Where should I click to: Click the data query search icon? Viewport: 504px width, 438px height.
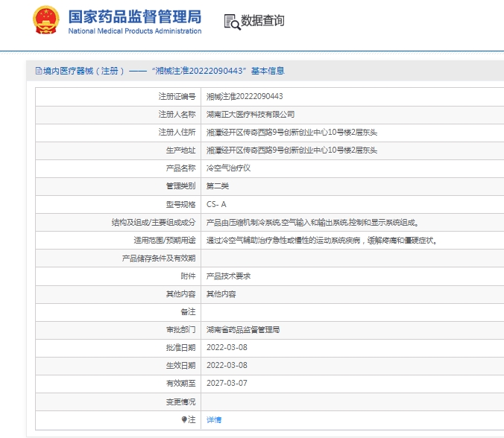pyautogui.click(x=232, y=22)
